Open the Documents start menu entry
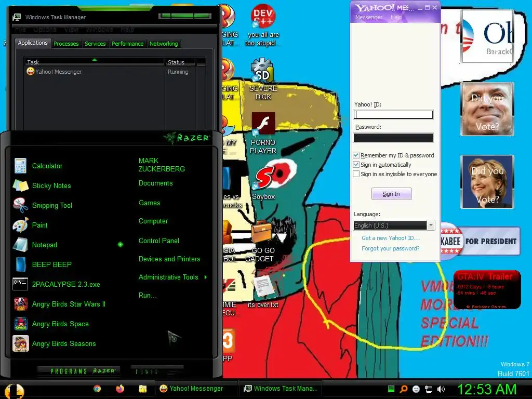This screenshot has width=532, height=399. tap(156, 183)
